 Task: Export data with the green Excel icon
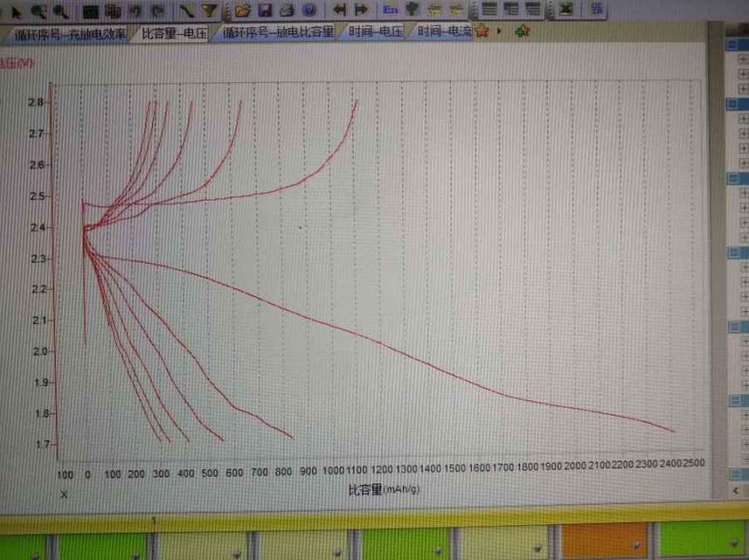pyautogui.click(x=566, y=8)
